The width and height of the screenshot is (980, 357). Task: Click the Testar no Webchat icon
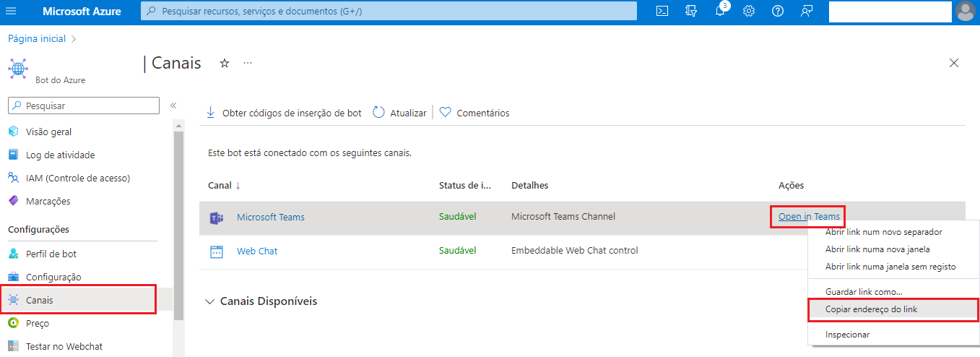click(x=13, y=346)
